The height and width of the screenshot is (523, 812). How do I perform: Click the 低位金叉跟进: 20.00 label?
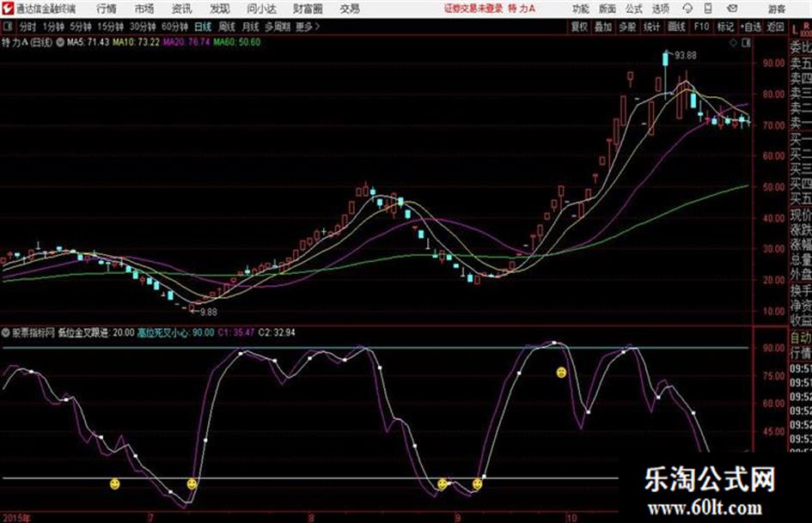pos(95,332)
